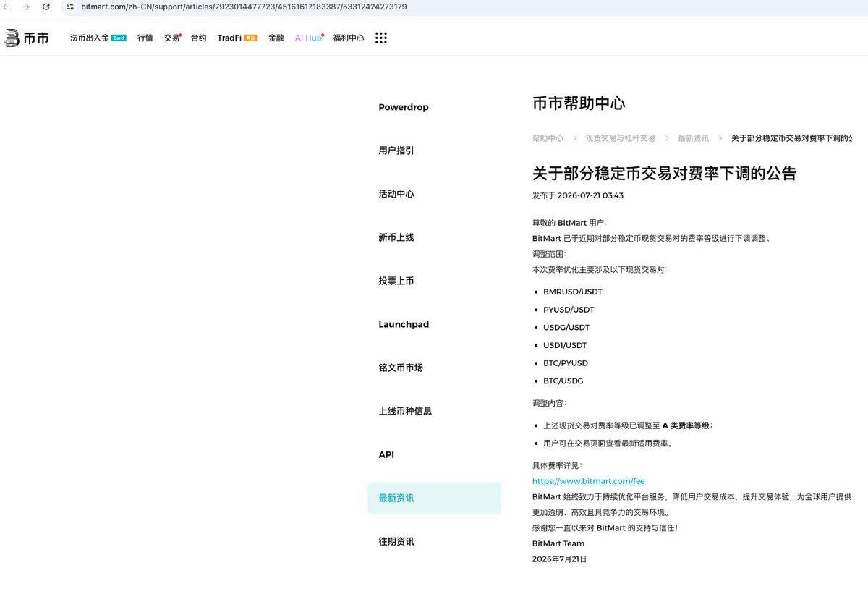
Task: Click the 用户可在交易页面查看最新适用费率 bullet
Action: (x=608, y=444)
